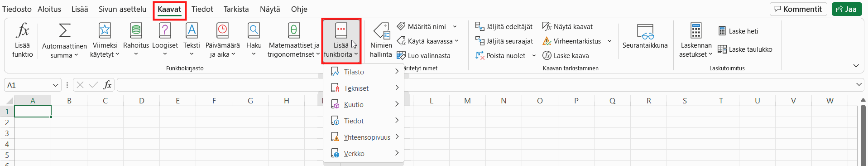Click the formula bar fx insert function icon
This screenshot has width=868, height=166.
[107, 85]
